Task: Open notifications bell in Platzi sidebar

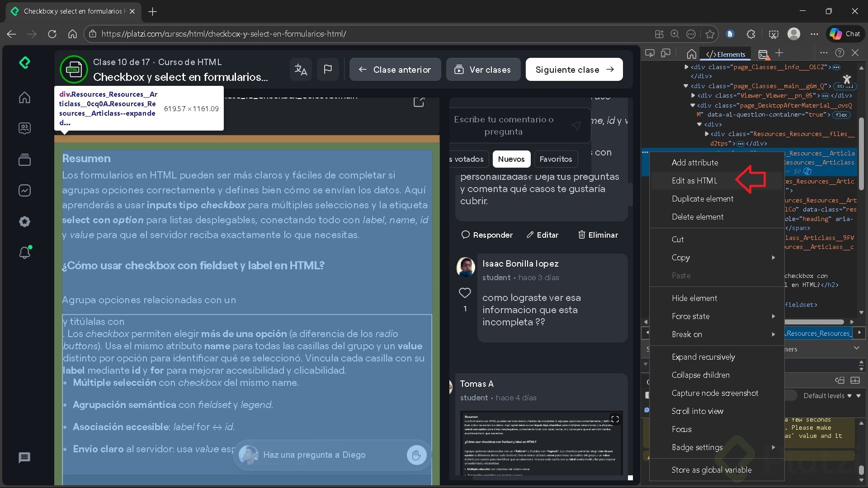Action: coord(25,252)
